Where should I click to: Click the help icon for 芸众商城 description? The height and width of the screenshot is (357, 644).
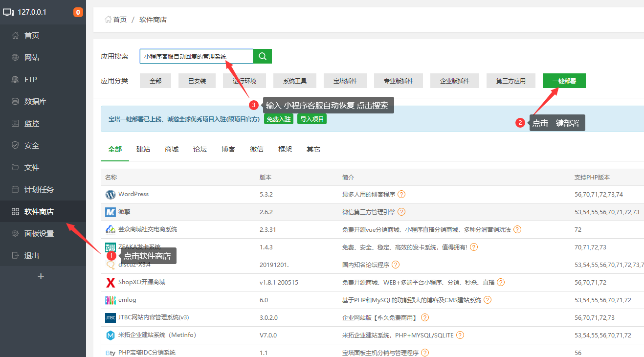[x=517, y=229]
